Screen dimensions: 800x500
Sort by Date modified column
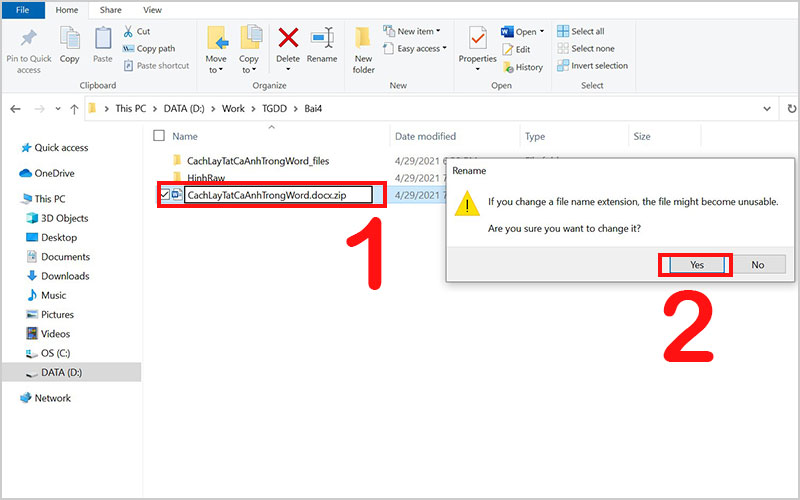pos(426,136)
